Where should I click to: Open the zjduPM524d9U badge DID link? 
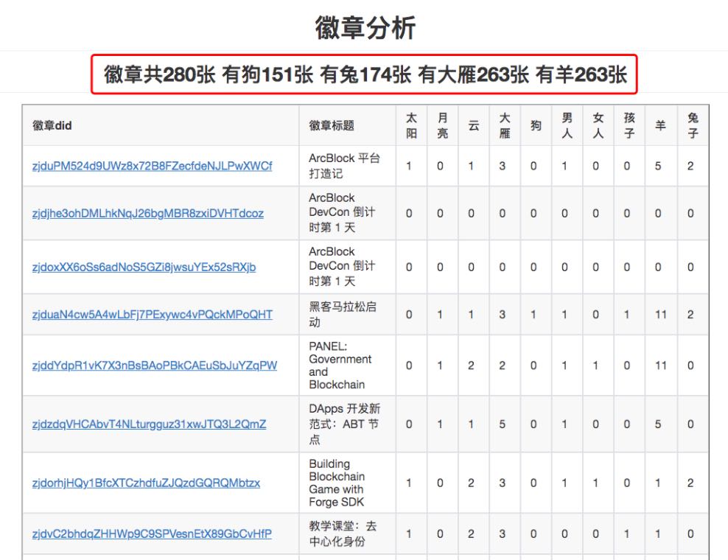152,166
